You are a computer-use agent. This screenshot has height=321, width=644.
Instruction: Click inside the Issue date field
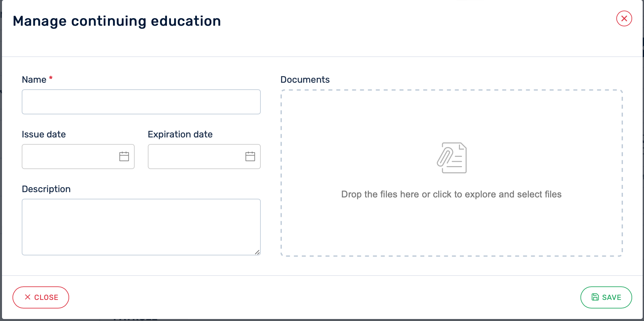pos(69,157)
